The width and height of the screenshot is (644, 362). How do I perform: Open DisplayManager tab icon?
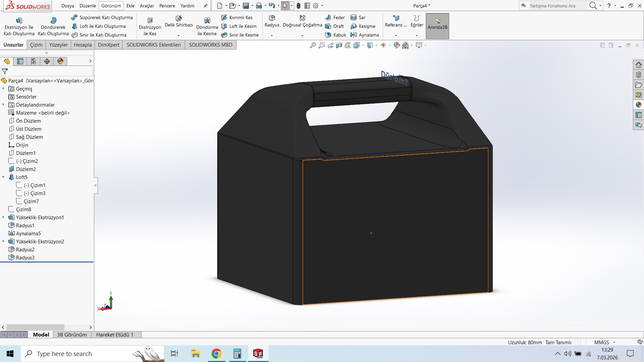coord(60,61)
